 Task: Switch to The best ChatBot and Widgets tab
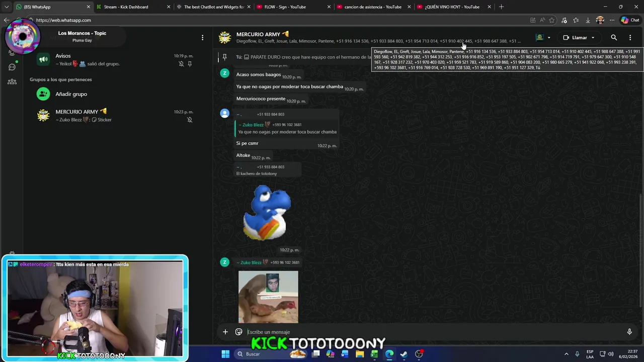(x=213, y=7)
